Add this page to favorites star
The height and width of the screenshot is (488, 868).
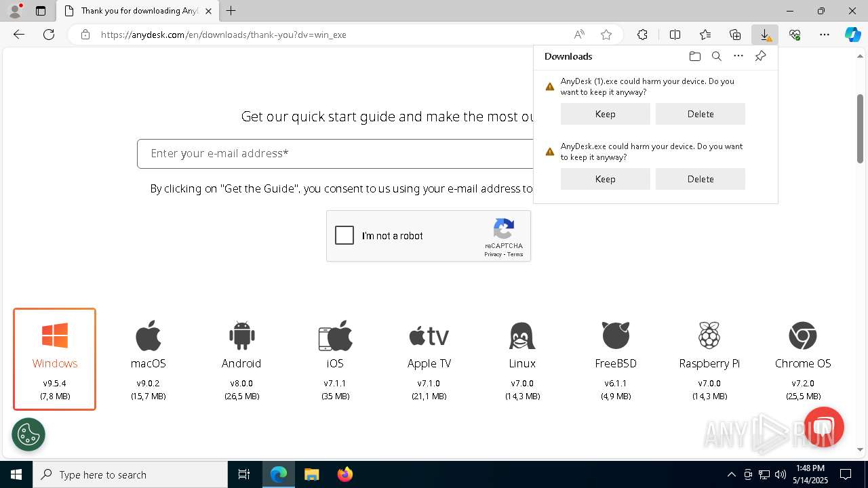(606, 35)
